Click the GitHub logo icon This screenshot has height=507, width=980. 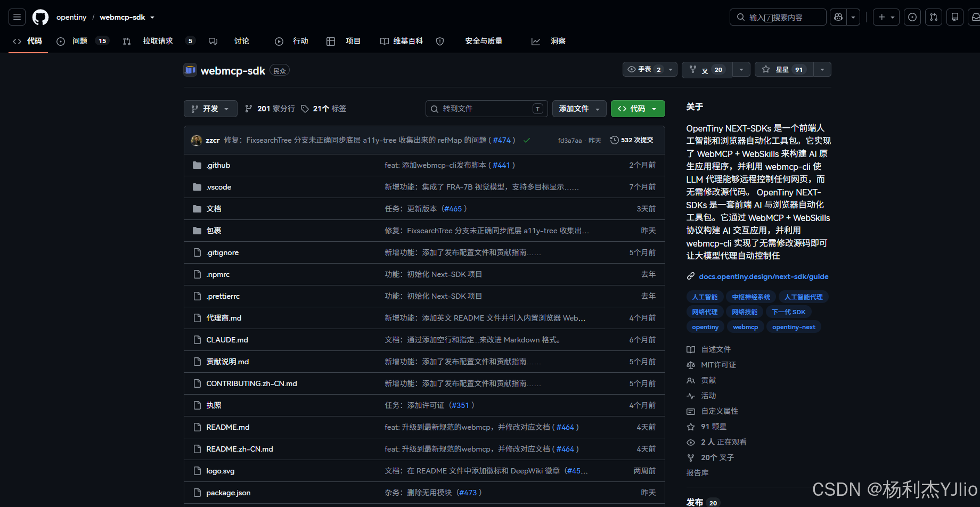tap(40, 17)
